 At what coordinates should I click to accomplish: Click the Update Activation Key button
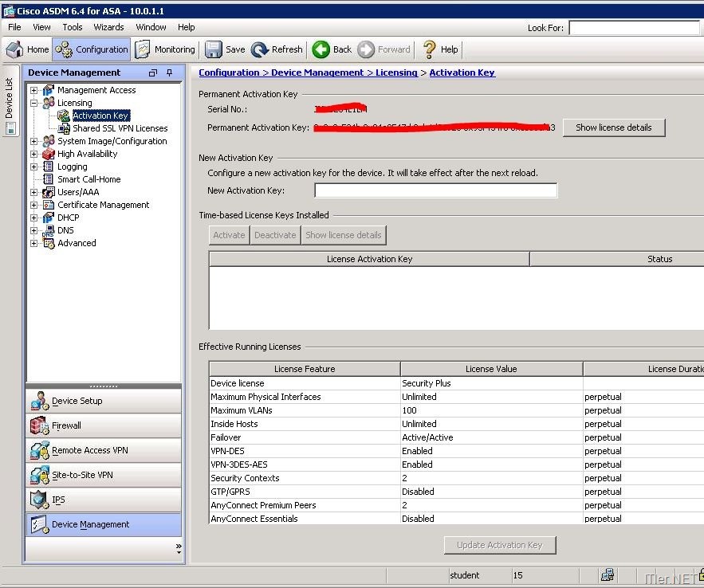(500, 545)
